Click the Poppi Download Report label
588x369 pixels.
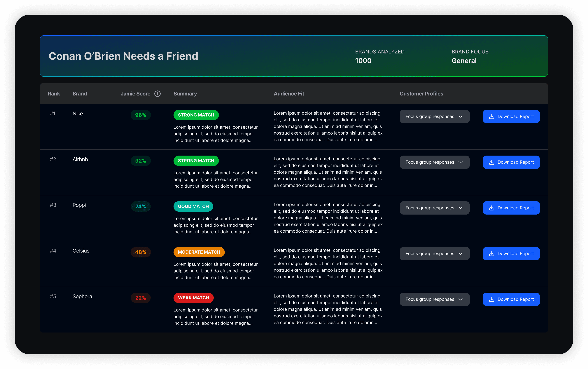pos(516,208)
